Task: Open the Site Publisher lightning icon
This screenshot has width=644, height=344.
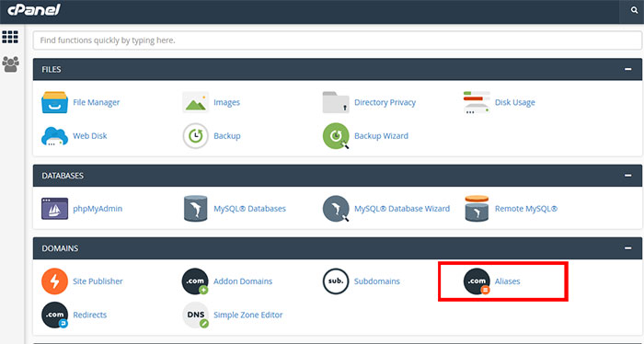Action: point(54,281)
